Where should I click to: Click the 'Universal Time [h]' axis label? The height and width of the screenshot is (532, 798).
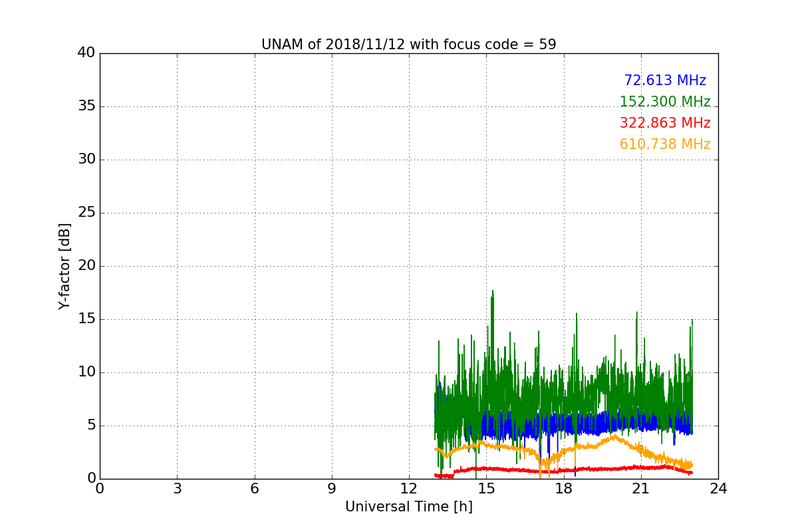click(x=409, y=507)
